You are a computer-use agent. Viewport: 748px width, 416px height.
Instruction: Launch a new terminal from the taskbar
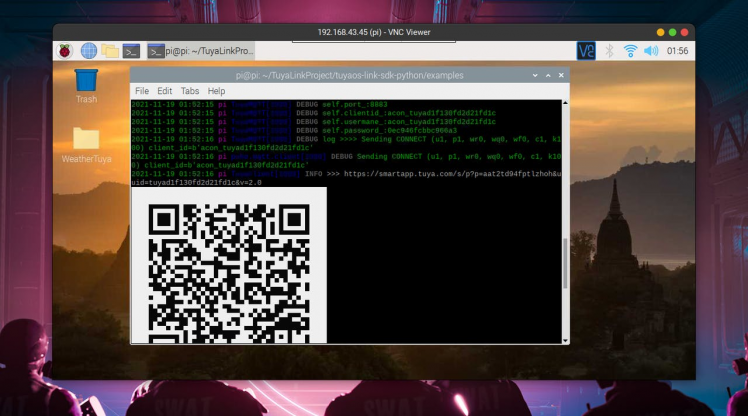pyautogui.click(x=131, y=51)
